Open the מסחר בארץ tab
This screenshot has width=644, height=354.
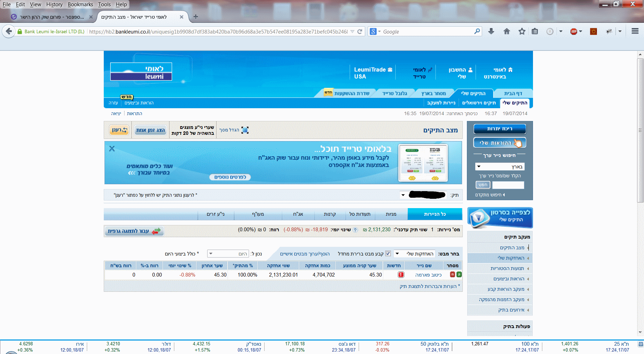click(434, 93)
